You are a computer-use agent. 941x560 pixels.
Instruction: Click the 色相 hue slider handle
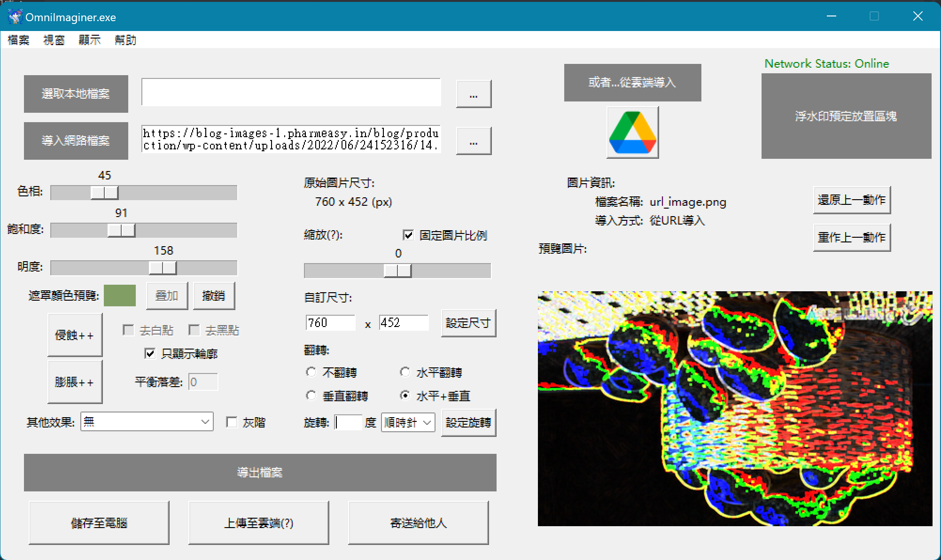(104, 193)
